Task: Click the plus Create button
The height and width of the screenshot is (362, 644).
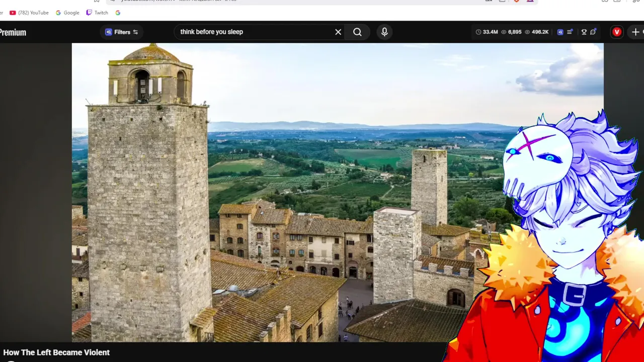Action: coord(636,32)
